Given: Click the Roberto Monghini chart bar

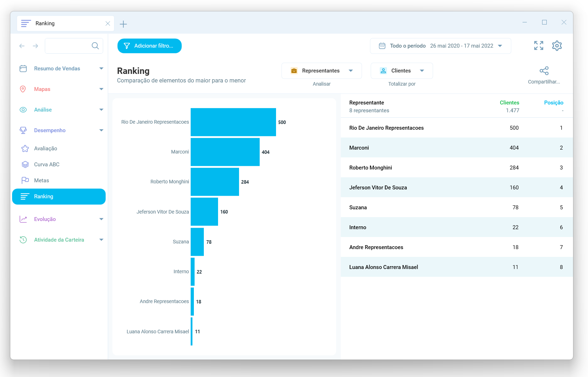Looking at the screenshot, I should pos(215,182).
